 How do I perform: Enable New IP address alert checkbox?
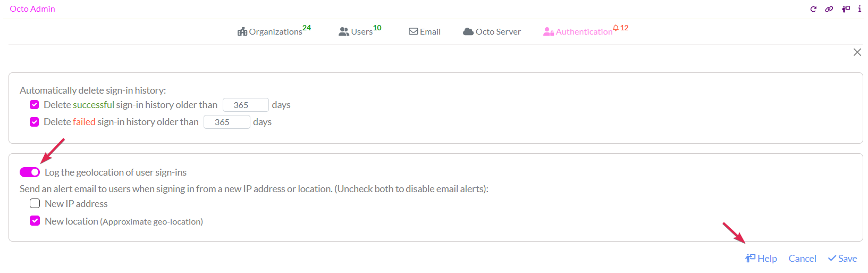pos(35,203)
